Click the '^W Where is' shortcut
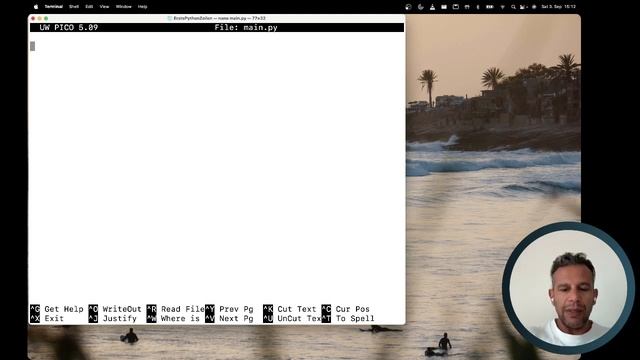Image resolution: width=640 pixels, height=360 pixels. point(173,318)
